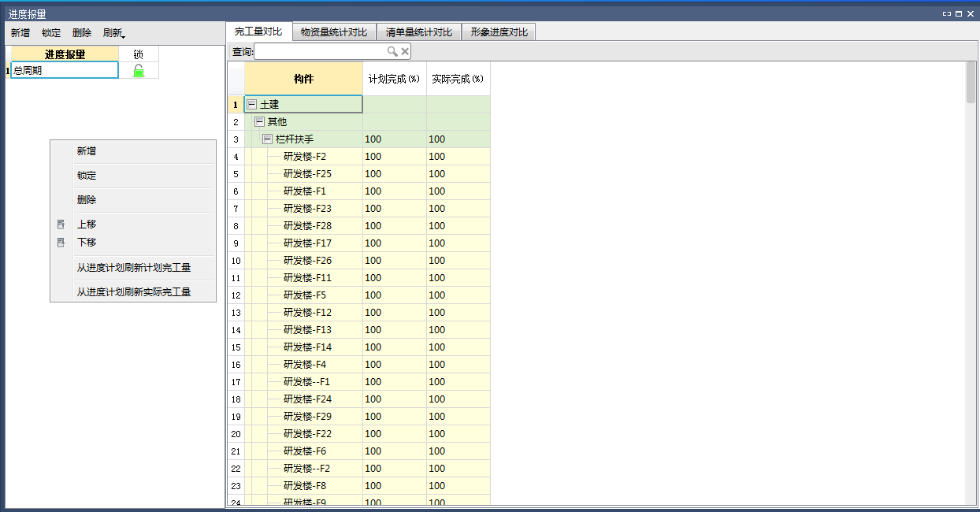Image resolution: width=980 pixels, height=512 pixels.
Task: Collapse the 其他 tree node
Action: click(259, 122)
